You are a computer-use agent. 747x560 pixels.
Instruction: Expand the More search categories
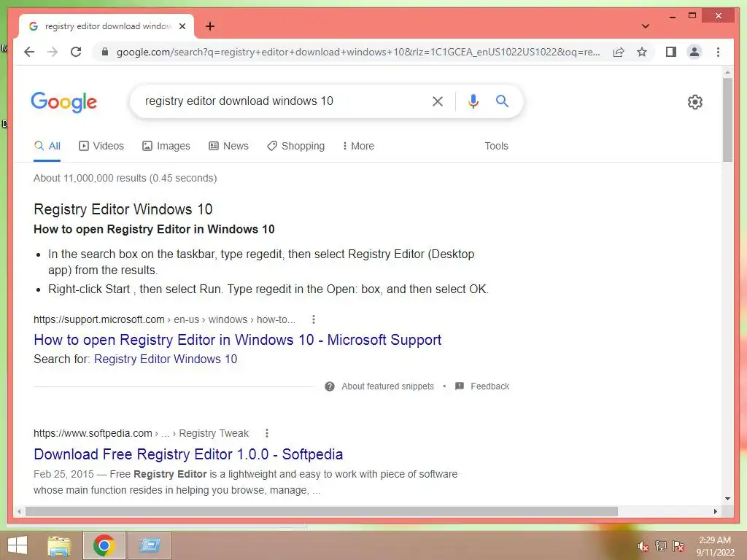tap(358, 146)
